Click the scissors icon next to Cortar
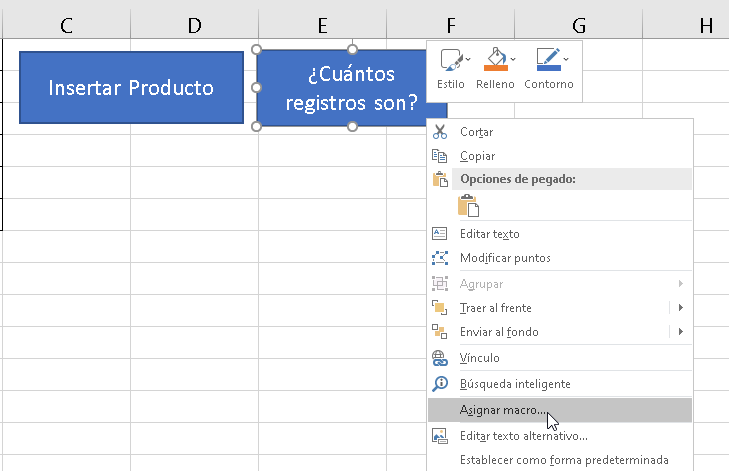Screen dimensions: 729x471 tap(439, 132)
